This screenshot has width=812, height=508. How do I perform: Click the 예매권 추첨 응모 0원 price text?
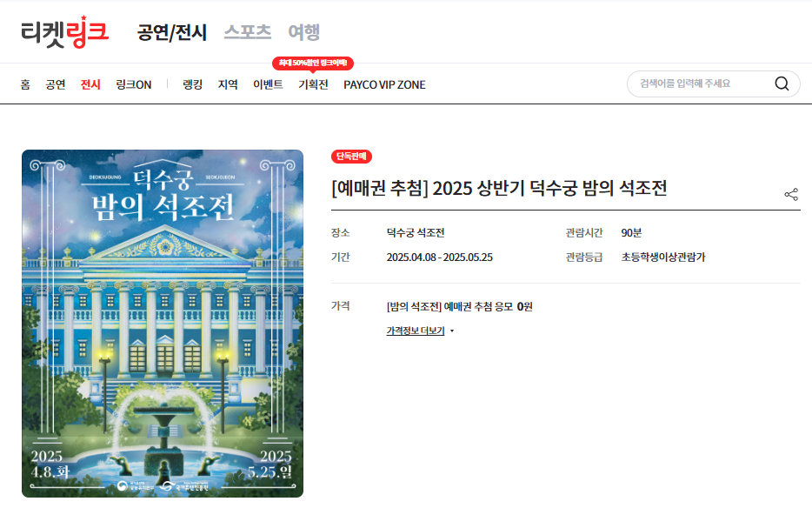click(x=459, y=306)
